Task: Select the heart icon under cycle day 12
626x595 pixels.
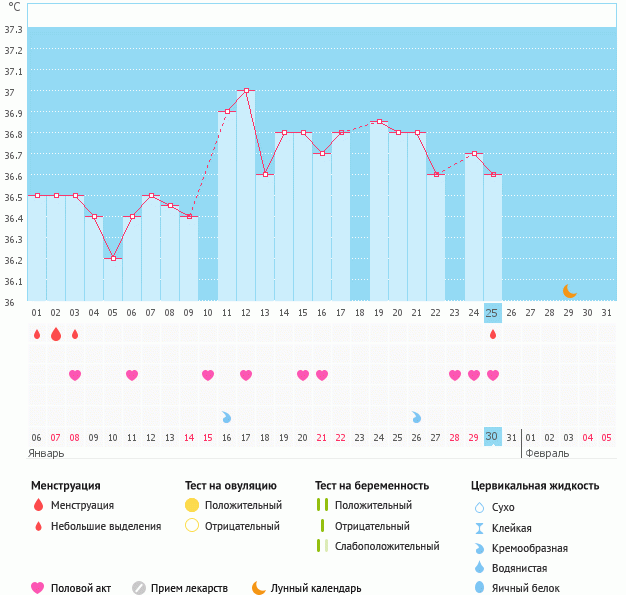Action: pos(246,375)
